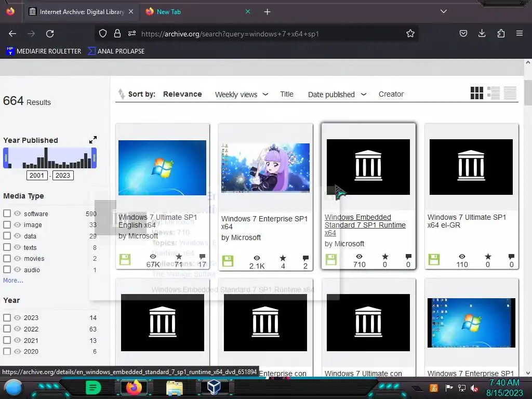Check the image media type checkbox
This screenshot has width=532, height=399.
coord(7,224)
